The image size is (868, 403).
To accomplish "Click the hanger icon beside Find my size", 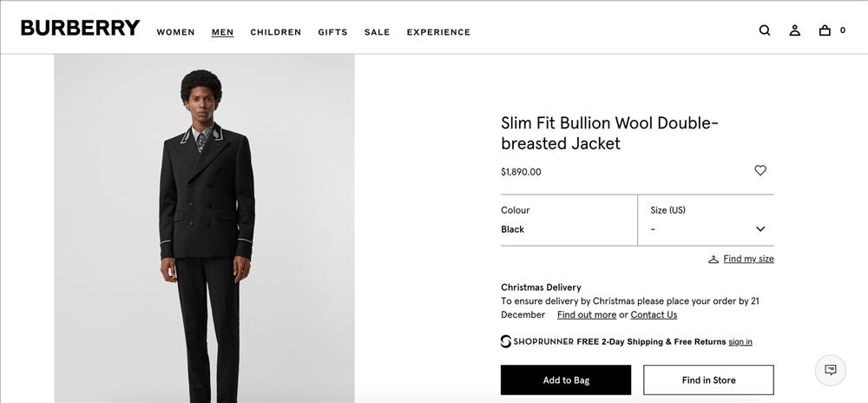I will tap(713, 259).
